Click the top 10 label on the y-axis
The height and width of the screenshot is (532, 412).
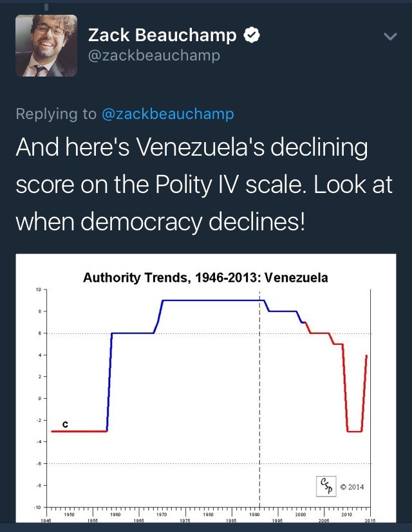[38, 290]
